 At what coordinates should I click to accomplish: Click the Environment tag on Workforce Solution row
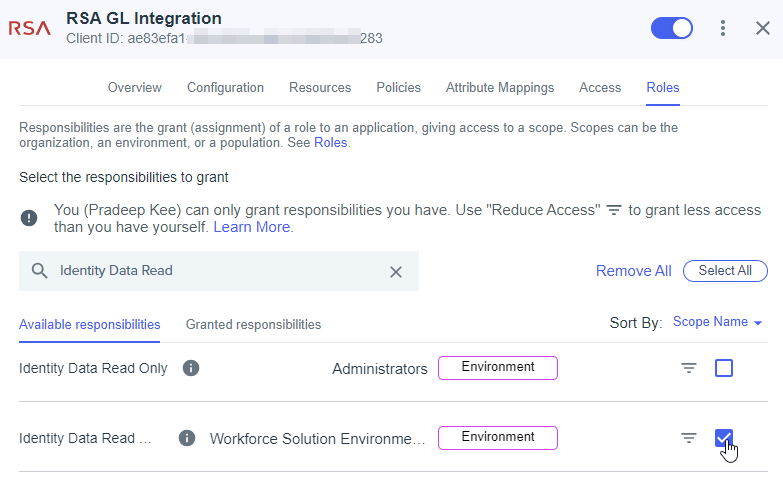coord(498,438)
